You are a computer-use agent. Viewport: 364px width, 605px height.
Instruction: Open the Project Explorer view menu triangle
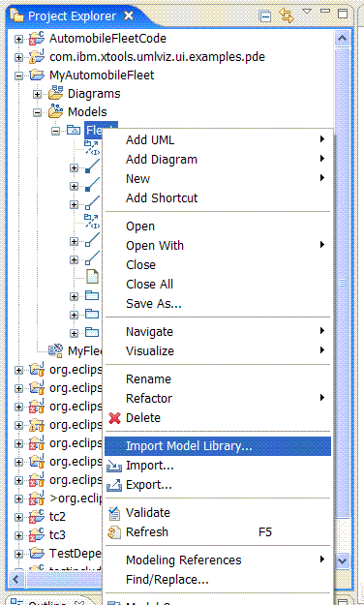pos(307,12)
